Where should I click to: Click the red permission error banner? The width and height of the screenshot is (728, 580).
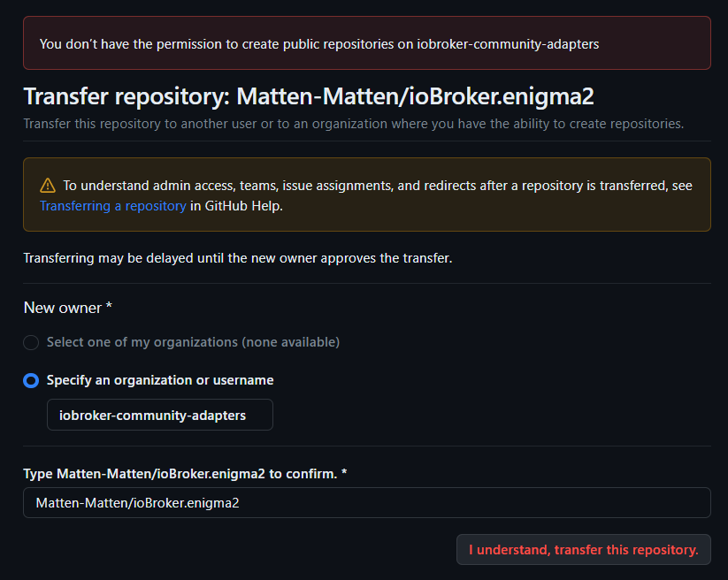point(366,42)
